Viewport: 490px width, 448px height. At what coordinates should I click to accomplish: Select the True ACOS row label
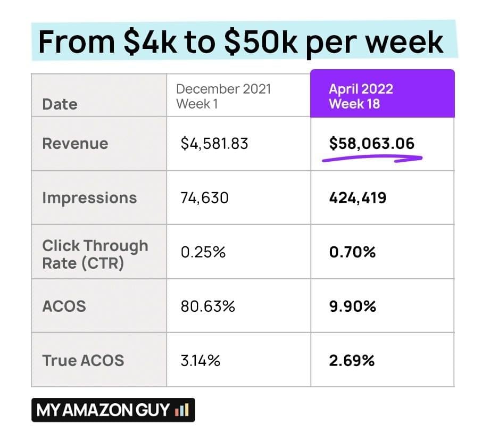(x=83, y=360)
